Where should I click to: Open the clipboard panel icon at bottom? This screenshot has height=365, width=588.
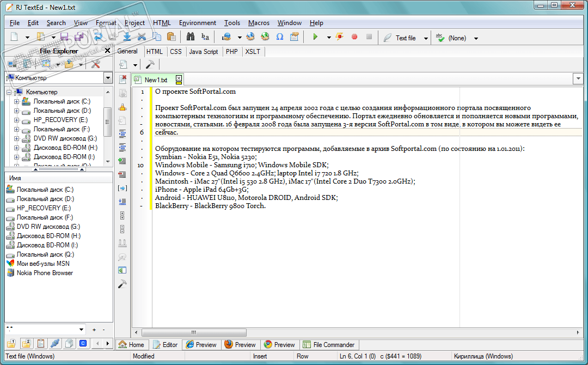pos(40,343)
